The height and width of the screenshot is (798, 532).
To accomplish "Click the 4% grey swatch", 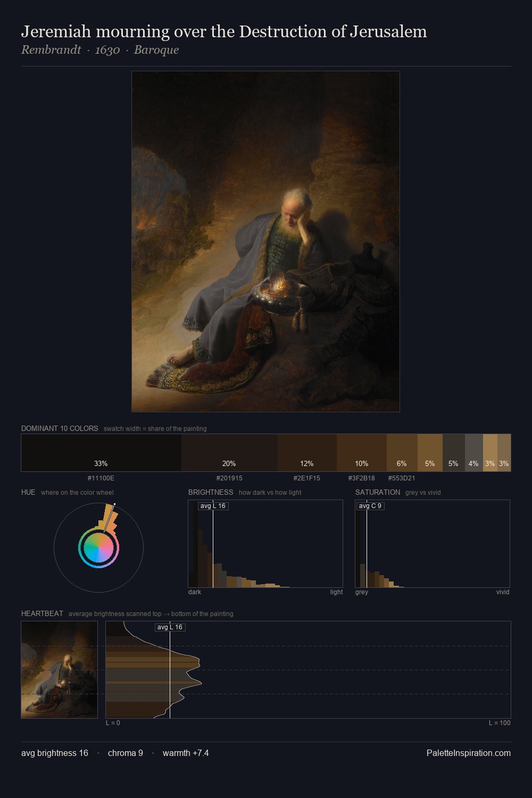I will (474, 453).
